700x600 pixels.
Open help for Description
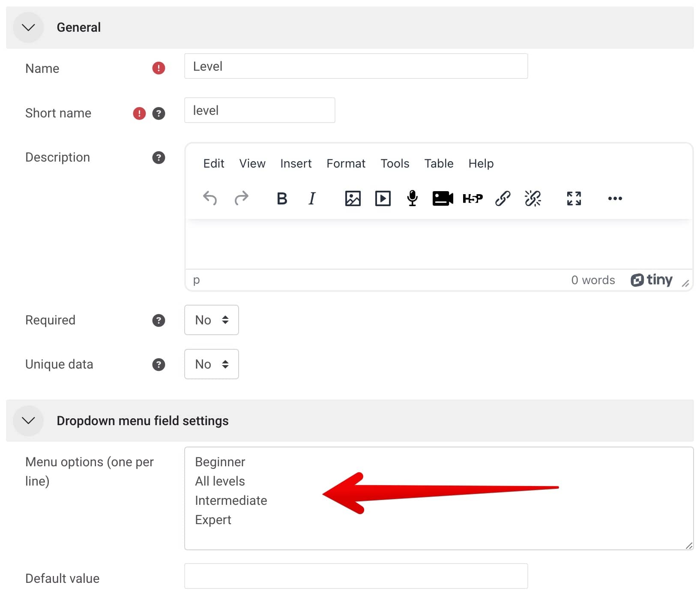click(159, 158)
